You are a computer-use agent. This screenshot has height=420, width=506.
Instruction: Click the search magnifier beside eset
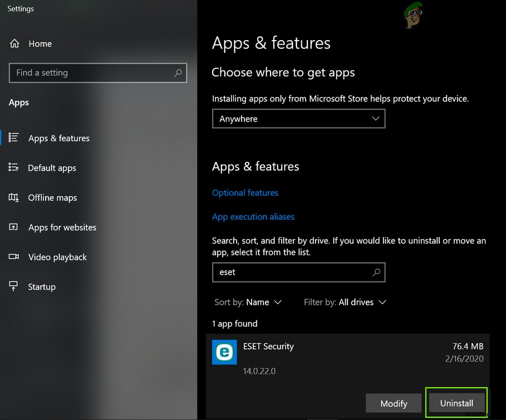click(376, 272)
